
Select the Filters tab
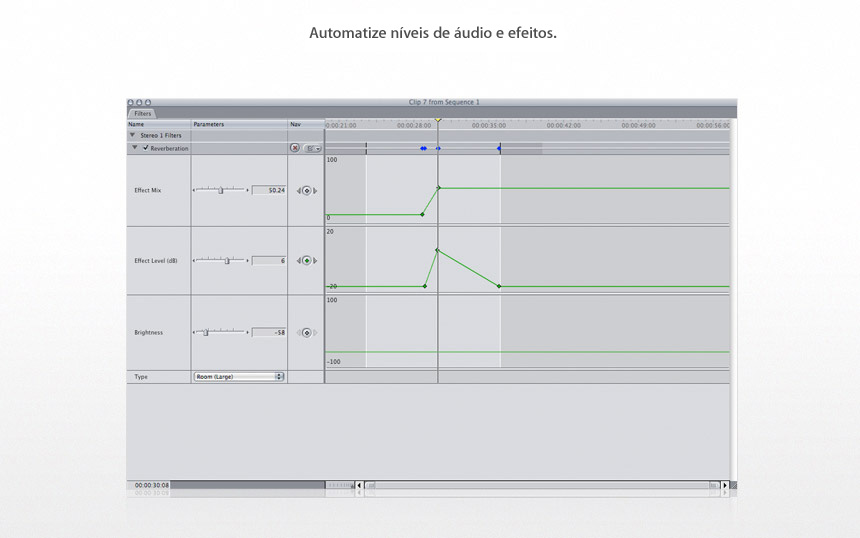coord(142,114)
